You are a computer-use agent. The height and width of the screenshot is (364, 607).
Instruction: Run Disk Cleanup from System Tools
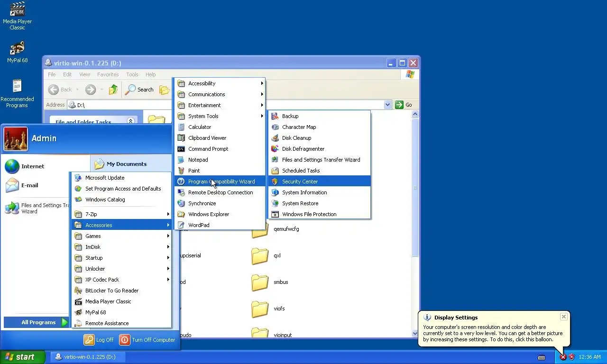[x=319, y=138]
